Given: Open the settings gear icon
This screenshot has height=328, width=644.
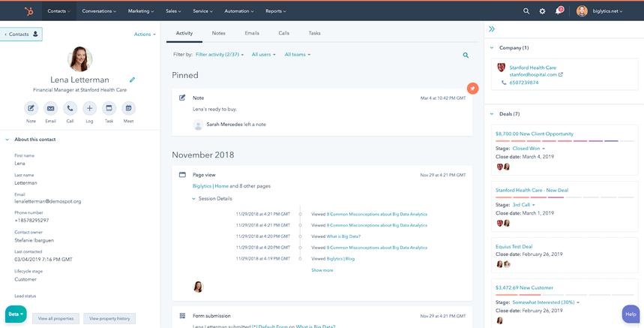Looking at the screenshot, I should (542, 11).
